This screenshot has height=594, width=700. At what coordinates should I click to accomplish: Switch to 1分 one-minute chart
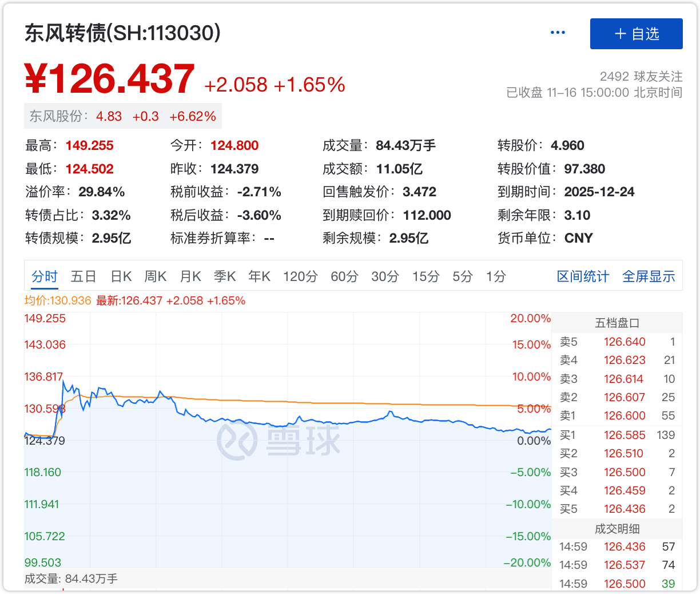coord(496,277)
